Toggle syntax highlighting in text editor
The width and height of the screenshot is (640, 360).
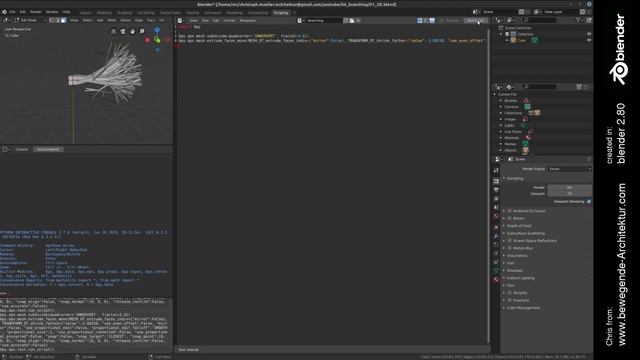click(432, 20)
